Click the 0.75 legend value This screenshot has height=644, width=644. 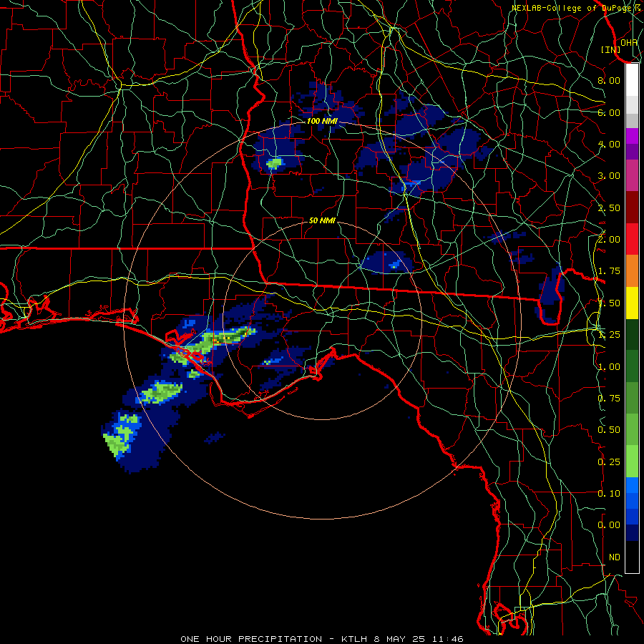point(609,399)
